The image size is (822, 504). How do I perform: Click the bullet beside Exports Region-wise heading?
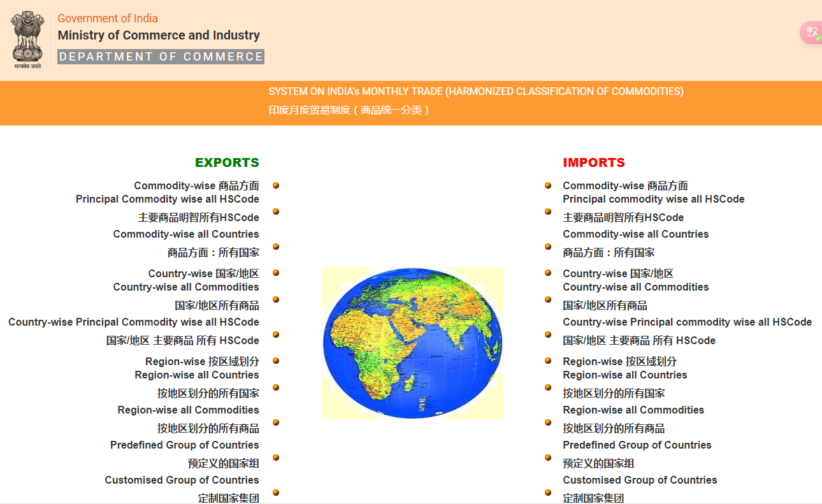[276, 361]
